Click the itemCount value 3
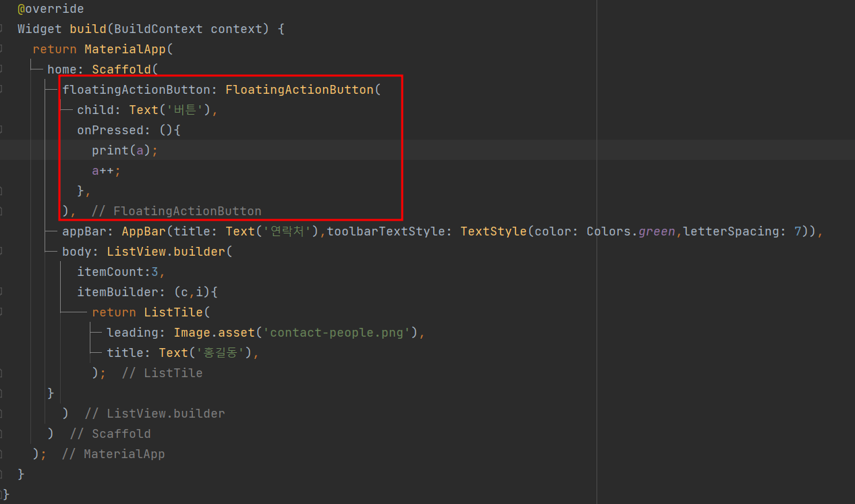 pyautogui.click(x=154, y=271)
